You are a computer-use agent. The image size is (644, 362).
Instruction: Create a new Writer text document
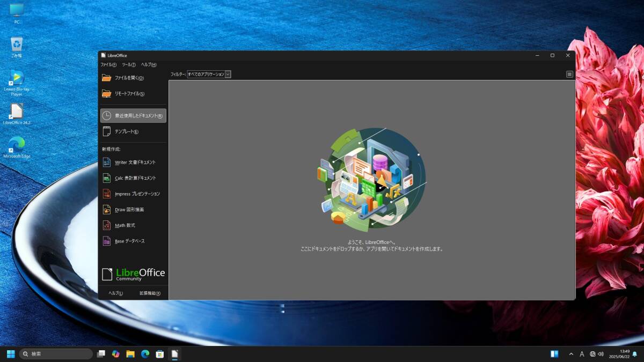point(133,162)
